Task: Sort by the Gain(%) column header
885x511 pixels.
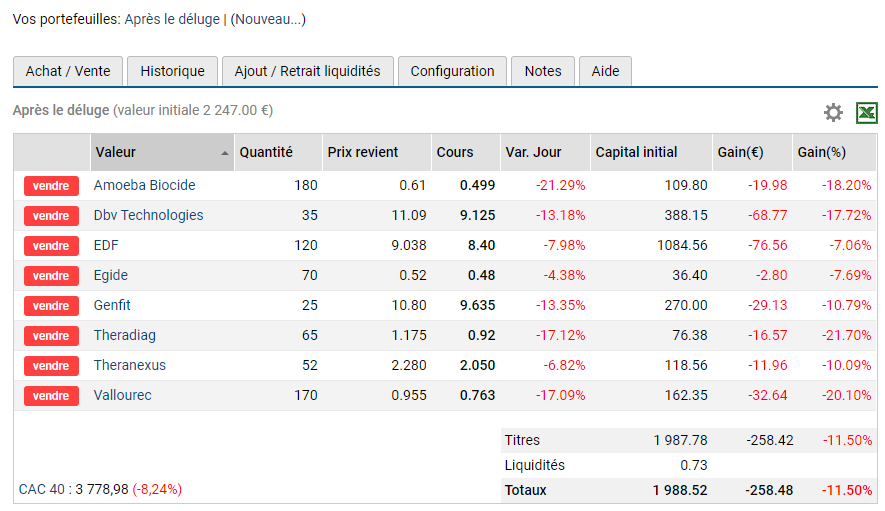Action: (834, 152)
